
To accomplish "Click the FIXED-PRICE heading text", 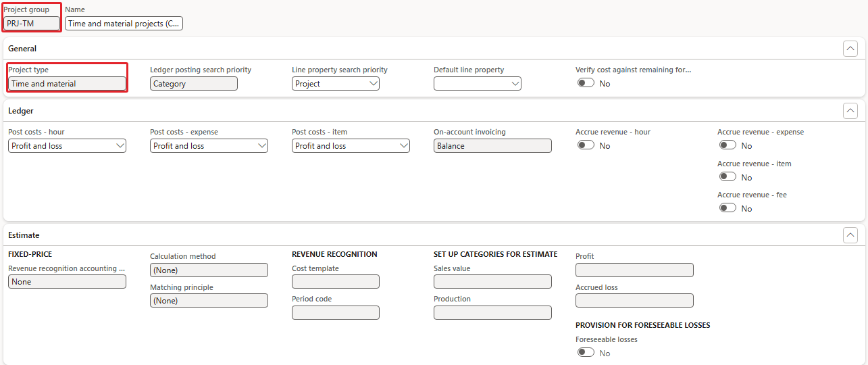I will click(x=30, y=254).
